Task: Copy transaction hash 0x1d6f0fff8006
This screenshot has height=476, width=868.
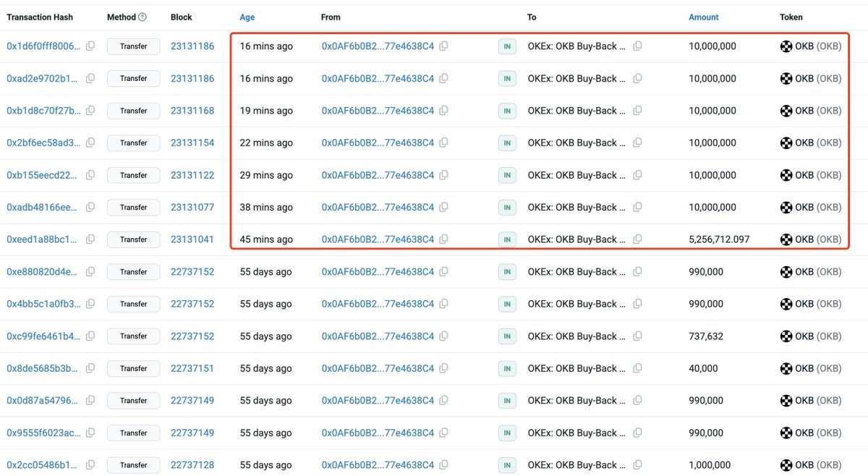Action: pos(90,46)
